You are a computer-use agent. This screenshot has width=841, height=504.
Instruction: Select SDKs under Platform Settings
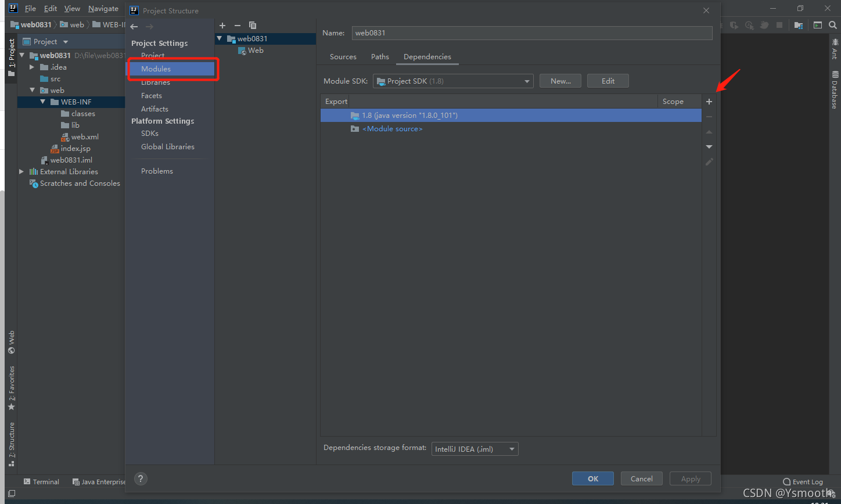click(x=150, y=134)
